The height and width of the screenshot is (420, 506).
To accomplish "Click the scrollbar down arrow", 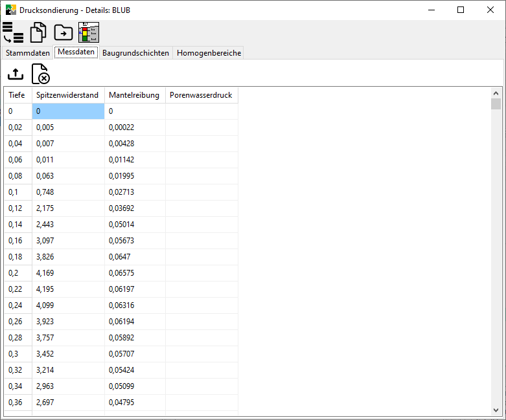I will [496, 410].
